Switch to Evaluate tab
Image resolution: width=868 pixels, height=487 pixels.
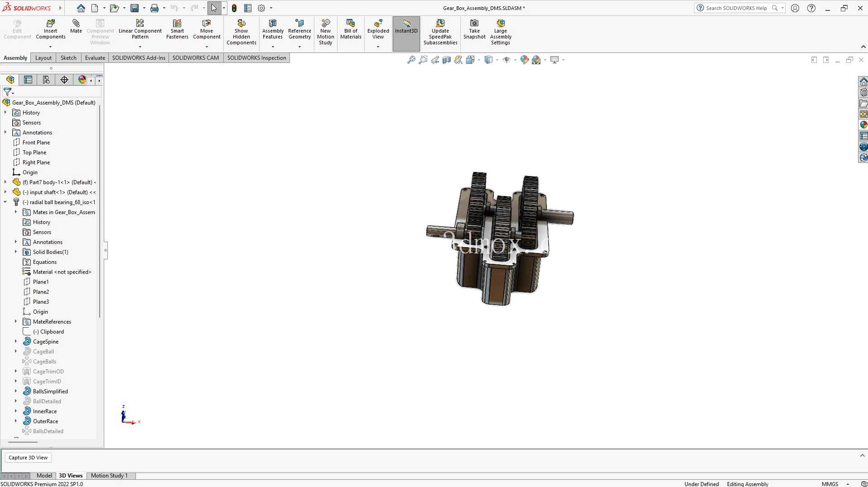click(x=95, y=58)
